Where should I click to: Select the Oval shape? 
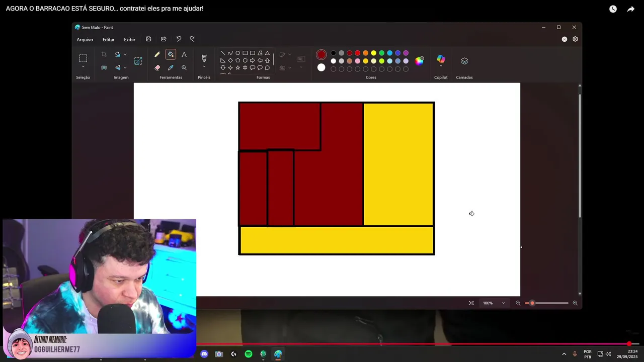pyautogui.click(x=237, y=53)
